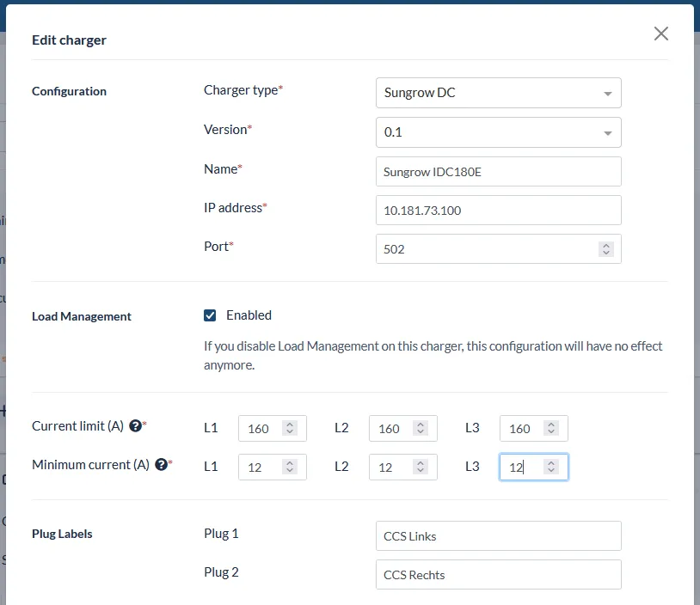Click the Minimum current L1 field

pyautogui.click(x=273, y=467)
